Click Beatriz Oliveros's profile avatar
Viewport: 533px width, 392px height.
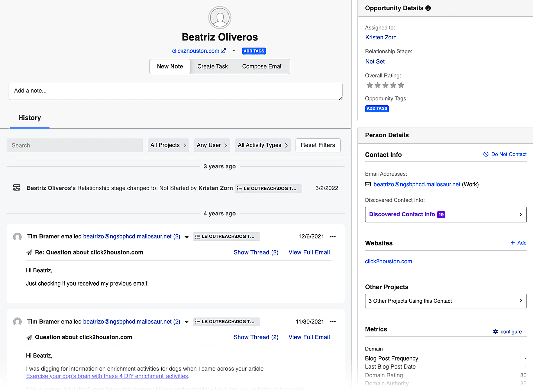click(x=220, y=17)
